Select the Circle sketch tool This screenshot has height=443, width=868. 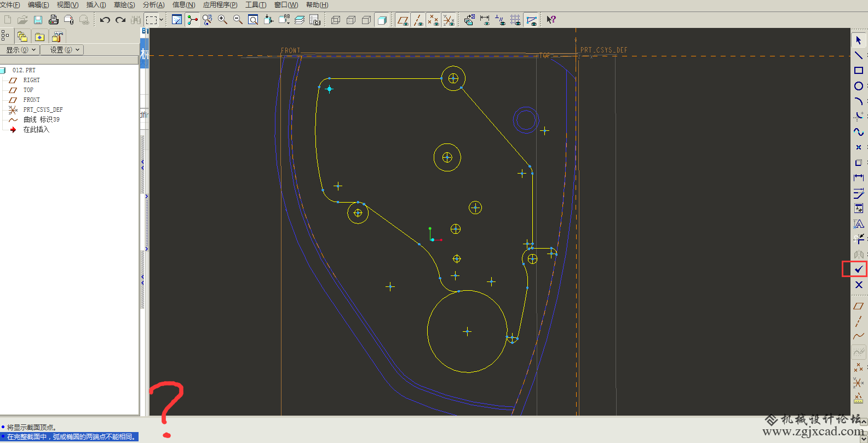[858, 86]
